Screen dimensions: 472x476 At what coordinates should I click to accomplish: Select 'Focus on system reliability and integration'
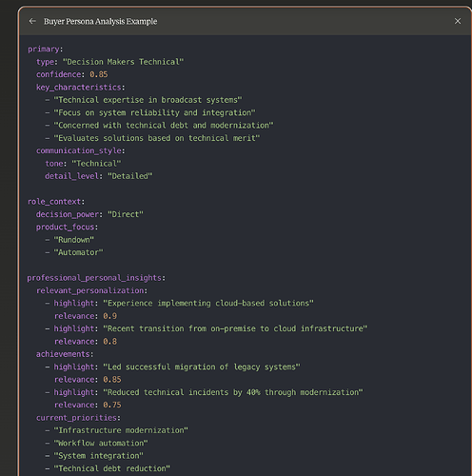[x=154, y=112]
